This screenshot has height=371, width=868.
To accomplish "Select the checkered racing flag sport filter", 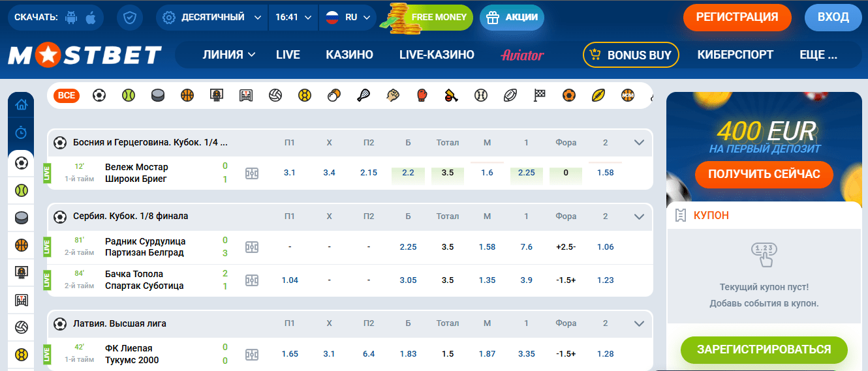I will click(539, 96).
